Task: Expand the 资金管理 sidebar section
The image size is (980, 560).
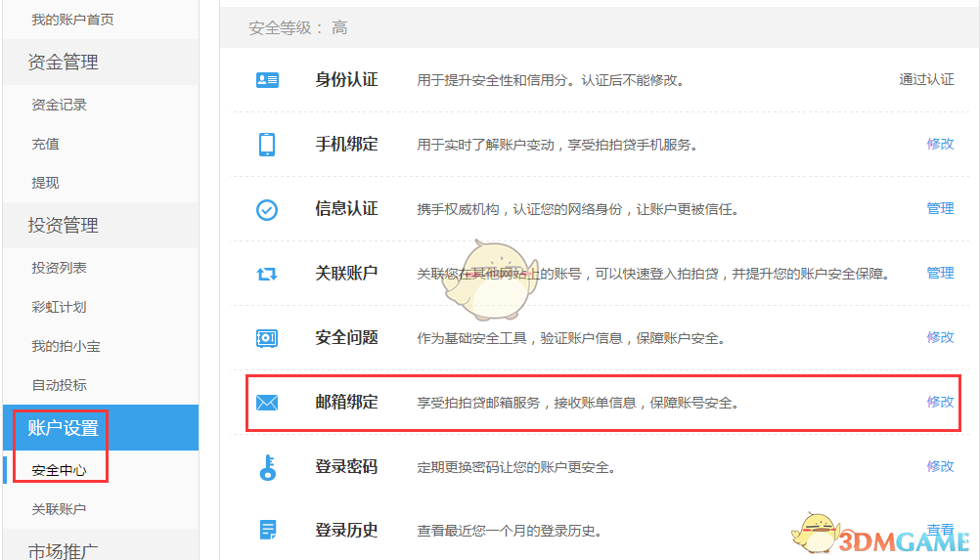Action: pyautogui.click(x=63, y=63)
